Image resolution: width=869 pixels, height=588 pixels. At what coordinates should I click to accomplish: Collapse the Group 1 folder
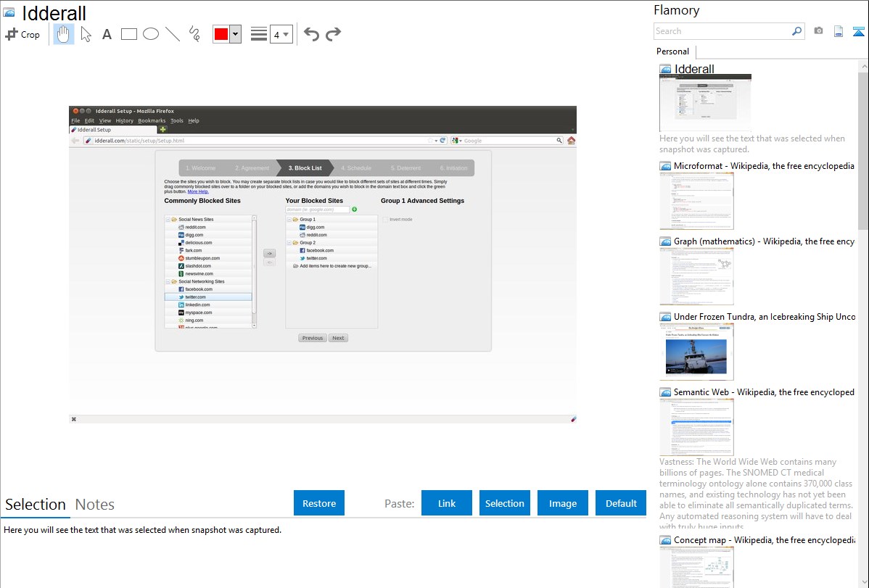(x=289, y=220)
